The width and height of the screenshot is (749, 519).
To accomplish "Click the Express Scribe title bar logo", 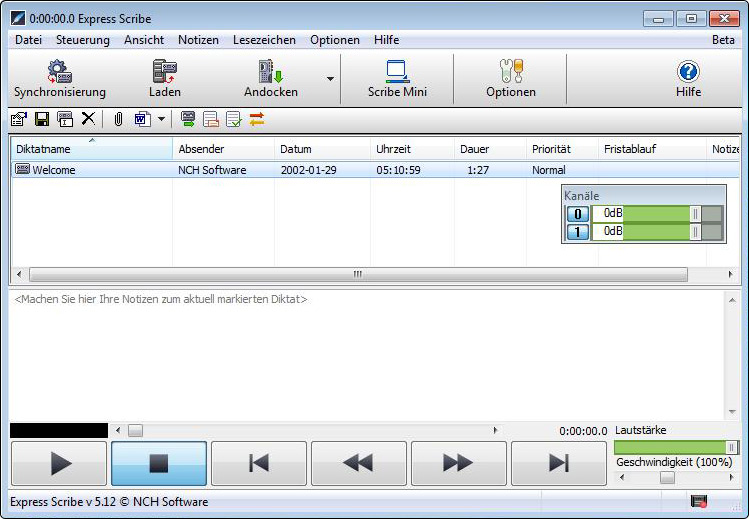I will click(18, 19).
